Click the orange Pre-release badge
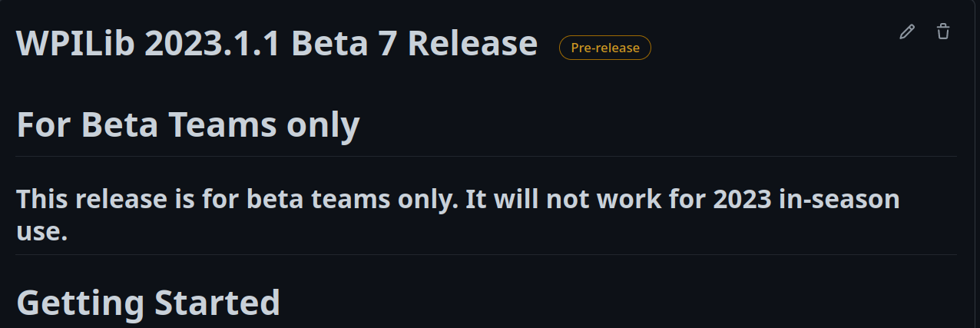This screenshot has height=328, width=980. tap(605, 48)
